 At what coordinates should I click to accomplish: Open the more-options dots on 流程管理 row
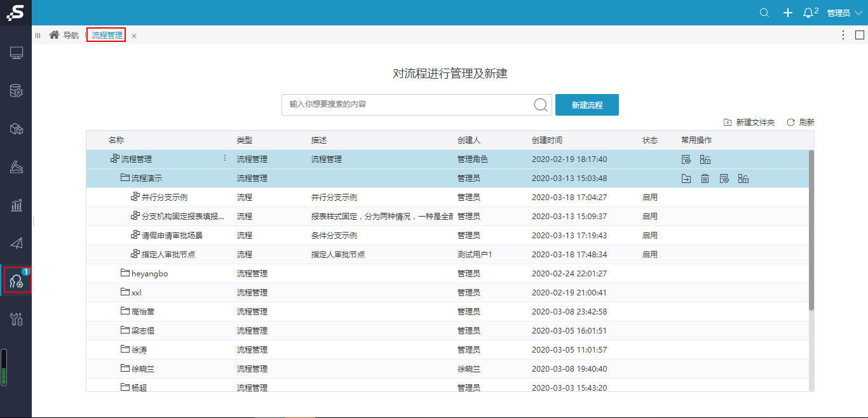(224, 159)
